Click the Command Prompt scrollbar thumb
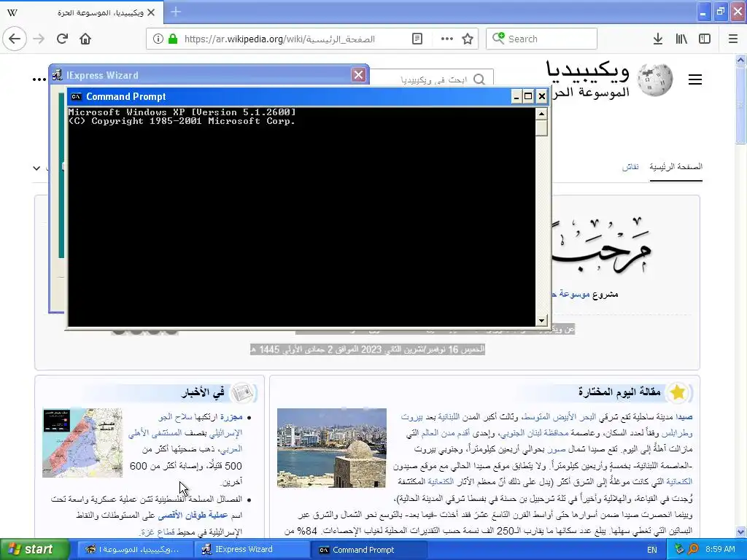This screenshot has height=560, width=747. tap(541, 128)
